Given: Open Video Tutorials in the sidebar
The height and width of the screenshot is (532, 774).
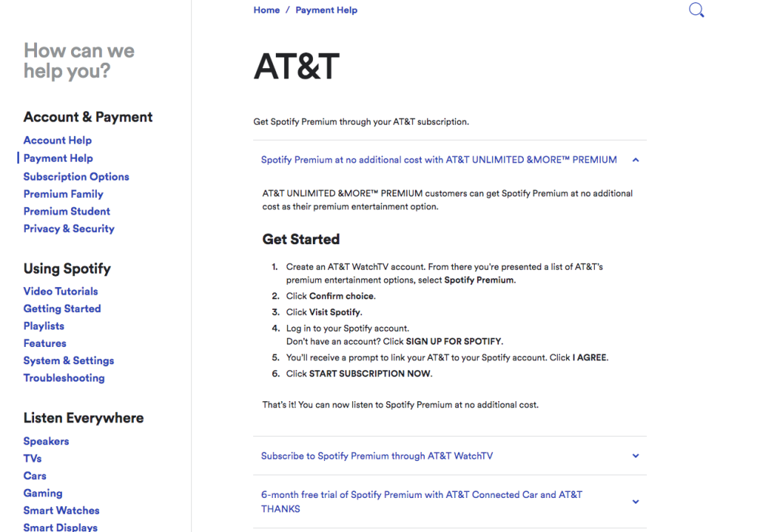Looking at the screenshot, I should [60, 291].
